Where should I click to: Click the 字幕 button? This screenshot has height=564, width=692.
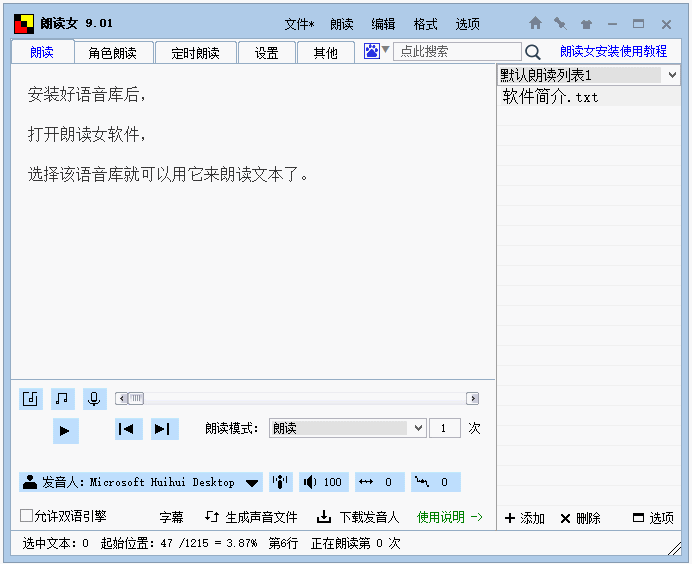point(171,517)
